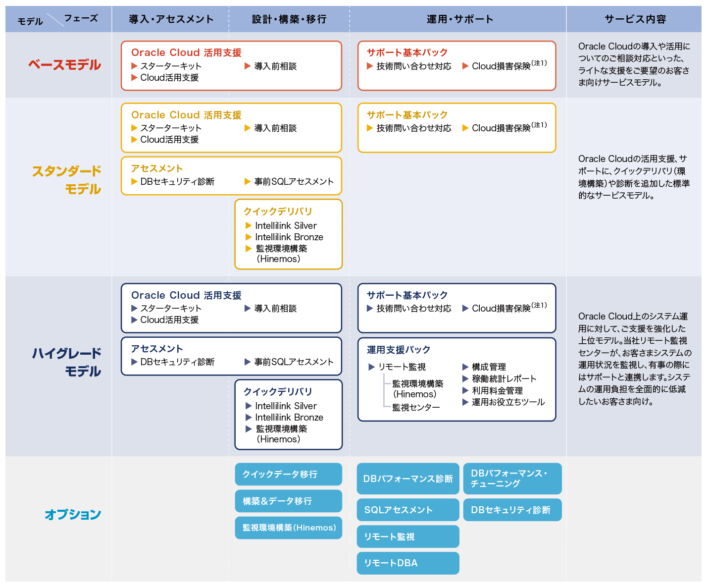707x588 pixels.
Task: Click navy サポート基本パック heading in ハイグレードモデル
Action: tap(407, 295)
